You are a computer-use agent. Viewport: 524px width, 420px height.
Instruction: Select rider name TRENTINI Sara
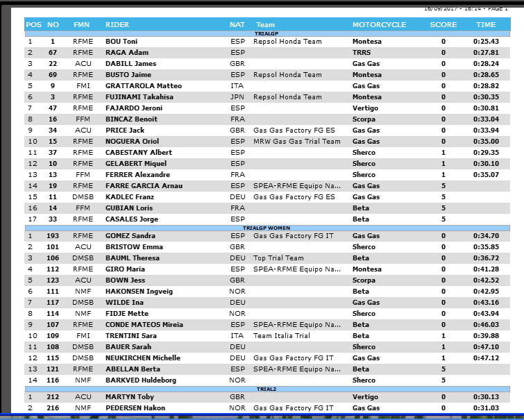pos(131,336)
